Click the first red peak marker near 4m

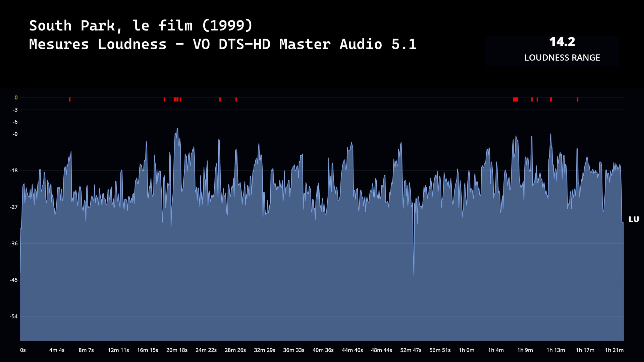pos(70,100)
